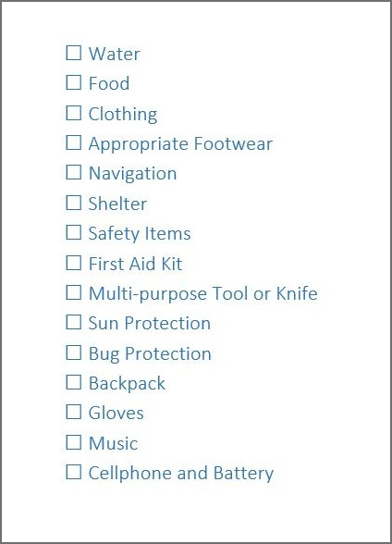Screen dimensions: 392x544
Task: Tick the Food checkbox
Action: coord(73,82)
